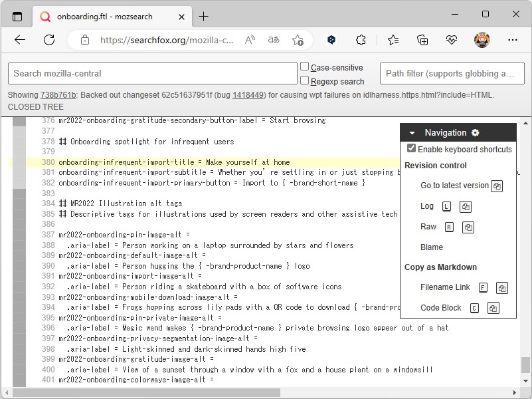Open the Favorites list icon
532x399 pixels.
pyautogui.click(x=393, y=40)
